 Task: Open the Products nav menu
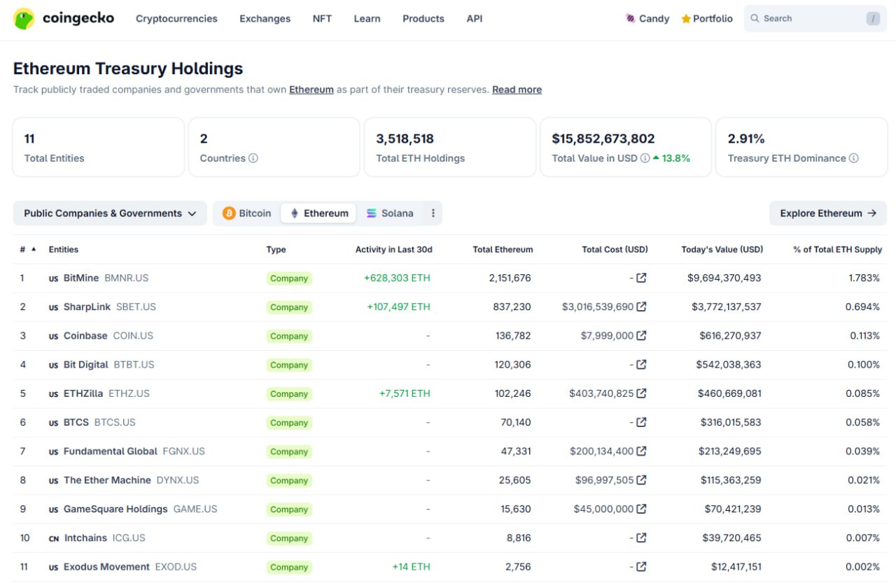423,19
